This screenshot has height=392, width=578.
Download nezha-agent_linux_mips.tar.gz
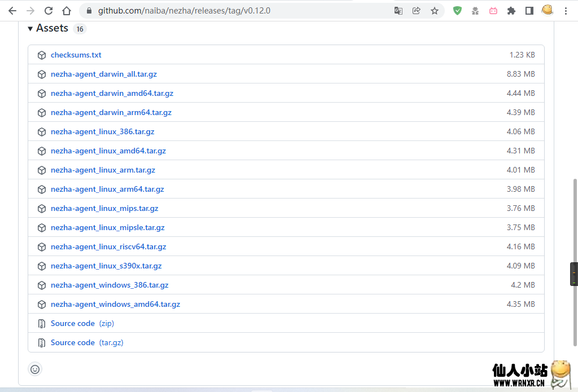[104, 208]
